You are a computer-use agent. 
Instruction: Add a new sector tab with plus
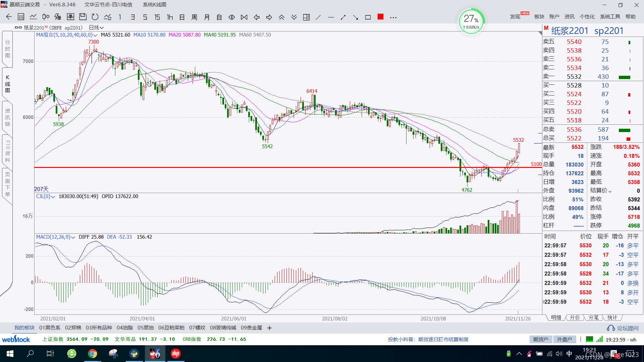coord(269,328)
